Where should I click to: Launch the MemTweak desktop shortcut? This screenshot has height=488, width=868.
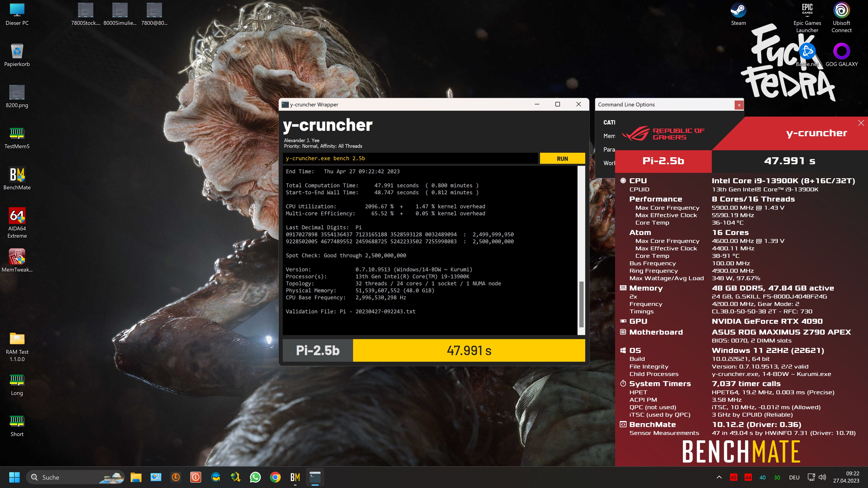(17, 261)
